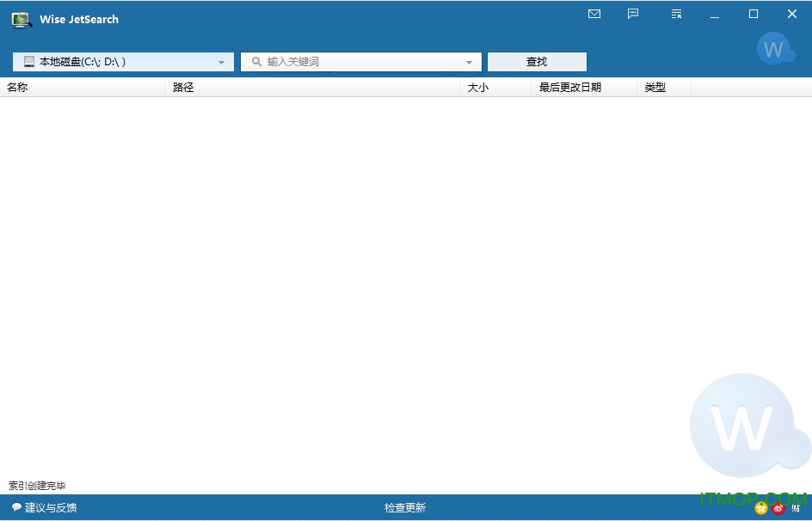Open the menu list icon in title bar
Screen dimensions: 812x521
(x=676, y=14)
